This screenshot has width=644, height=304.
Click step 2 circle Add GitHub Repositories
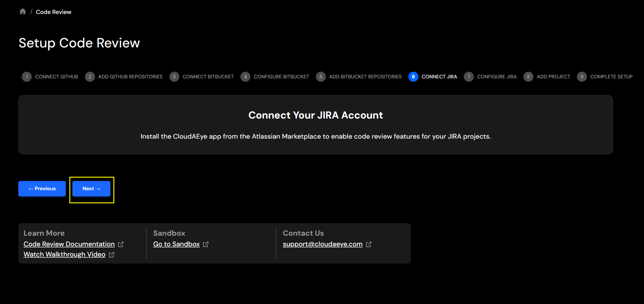click(x=90, y=77)
